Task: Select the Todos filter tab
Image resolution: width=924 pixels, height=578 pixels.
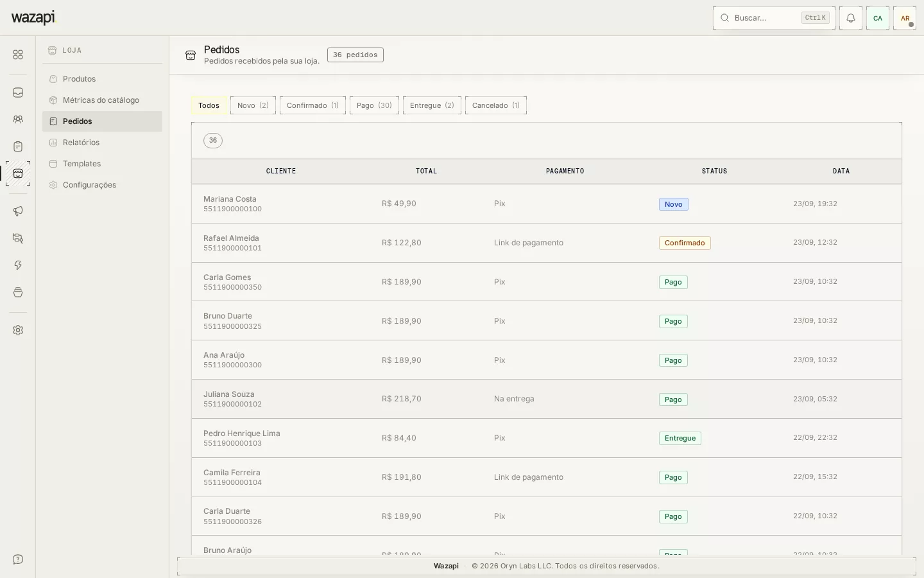Action: 209,105
